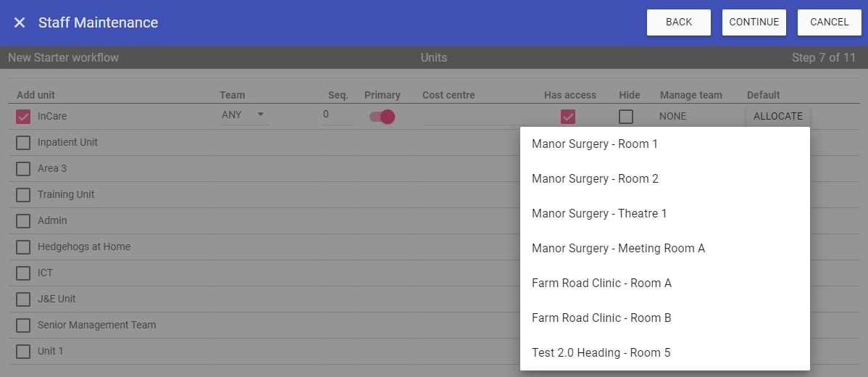Toggle the Primary switch for InCare
Screen dimensions: 868x377
[x=382, y=117]
